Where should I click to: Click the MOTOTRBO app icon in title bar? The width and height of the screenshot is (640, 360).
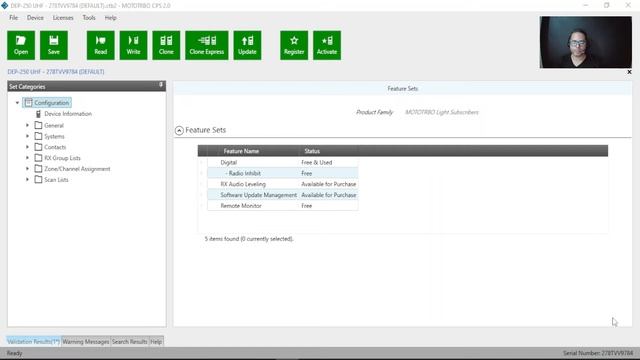[x=4, y=5]
